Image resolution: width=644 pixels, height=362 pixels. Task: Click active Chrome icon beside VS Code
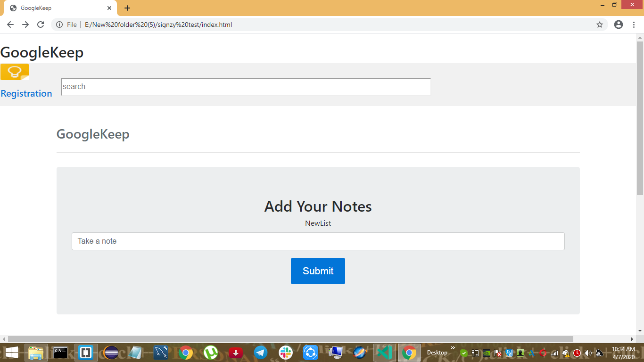click(x=410, y=353)
